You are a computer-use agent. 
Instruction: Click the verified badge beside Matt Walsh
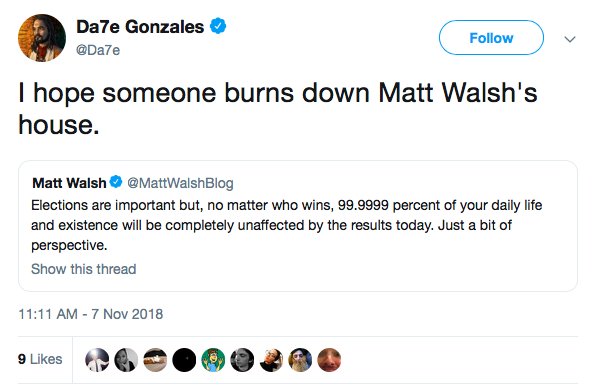click(x=116, y=182)
